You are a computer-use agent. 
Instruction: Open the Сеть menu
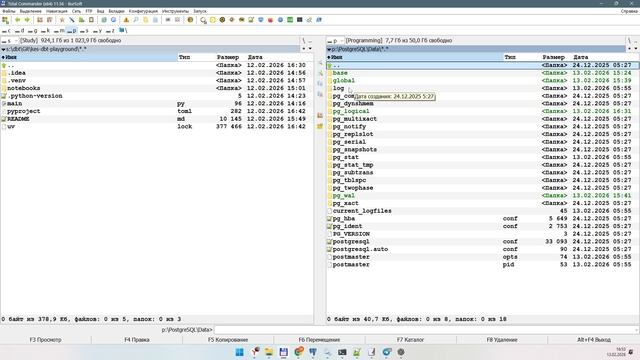tap(76, 11)
